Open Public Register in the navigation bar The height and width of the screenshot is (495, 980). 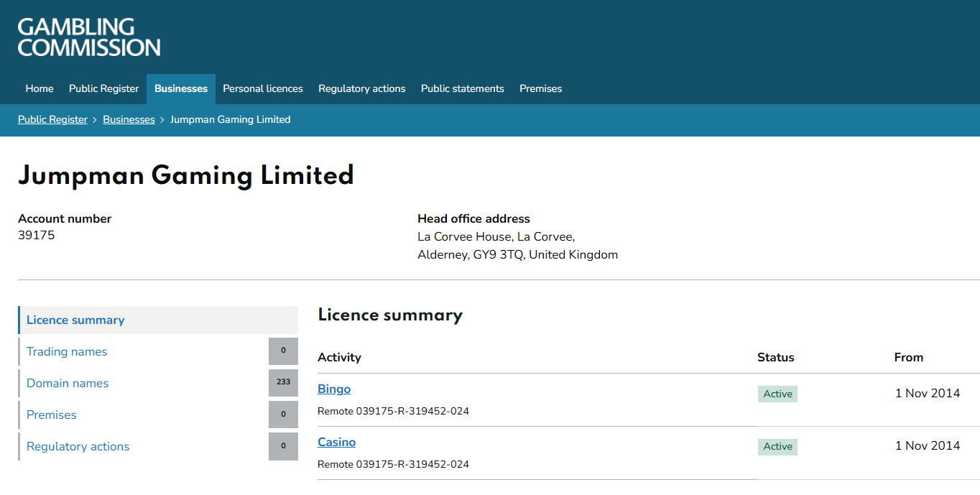tap(103, 89)
